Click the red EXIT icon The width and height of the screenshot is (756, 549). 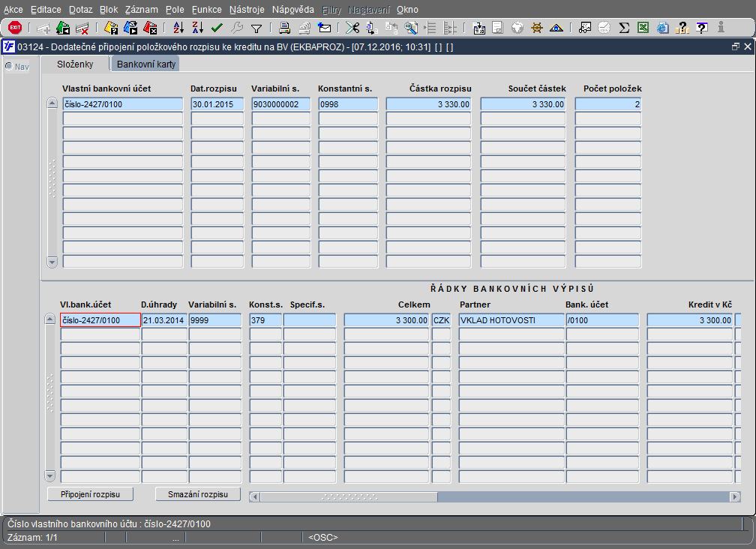14,28
